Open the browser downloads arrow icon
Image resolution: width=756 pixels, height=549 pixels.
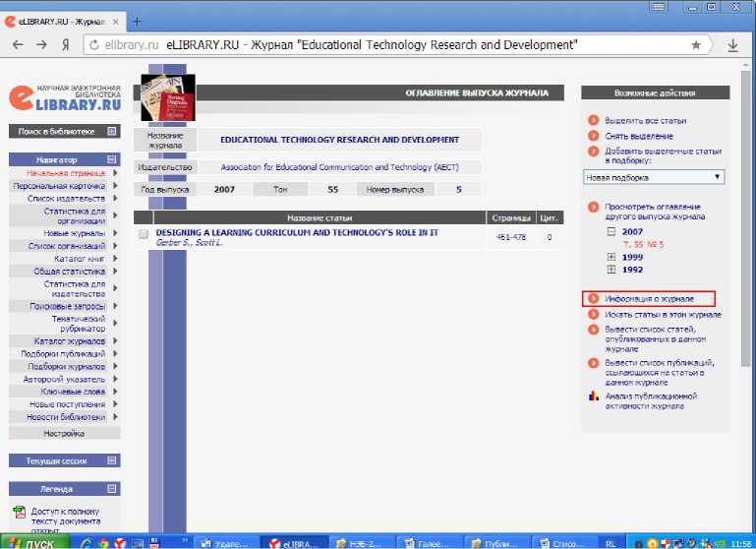click(732, 45)
